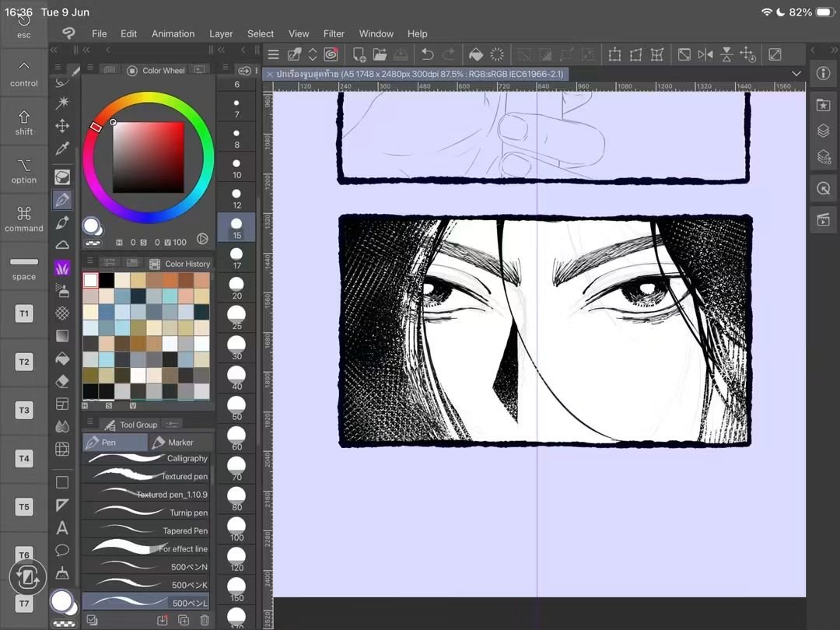Select the Turnip pen sub tool
This screenshot has height=630, width=840.
[145, 513]
